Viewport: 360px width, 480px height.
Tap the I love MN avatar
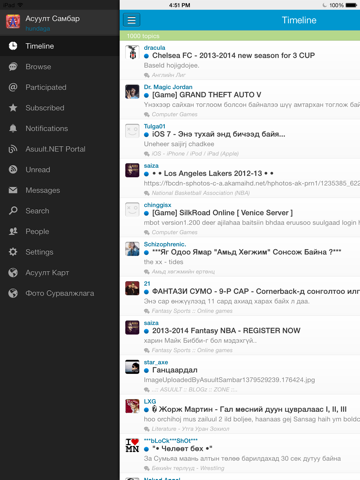(132, 446)
